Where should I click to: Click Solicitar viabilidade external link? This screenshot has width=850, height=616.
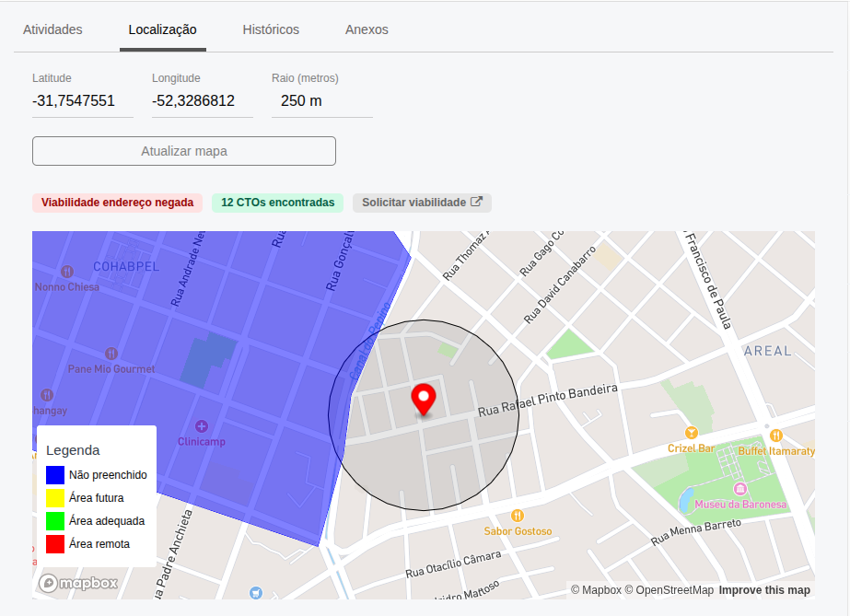click(x=422, y=203)
